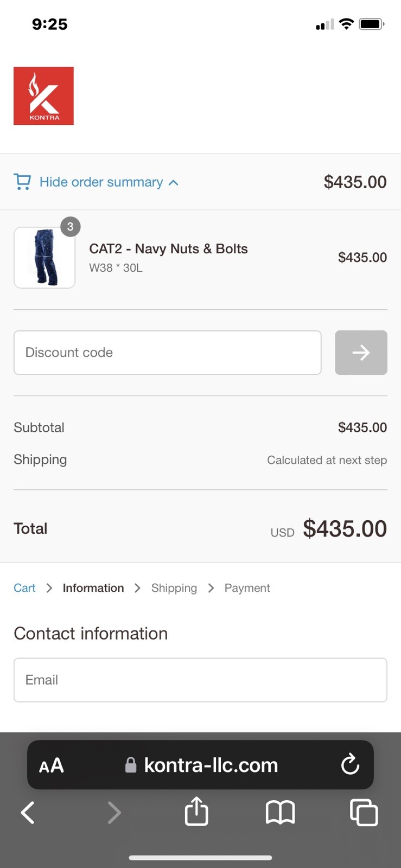
Task: Tap the navy pants product thumbnail
Action: (x=44, y=258)
